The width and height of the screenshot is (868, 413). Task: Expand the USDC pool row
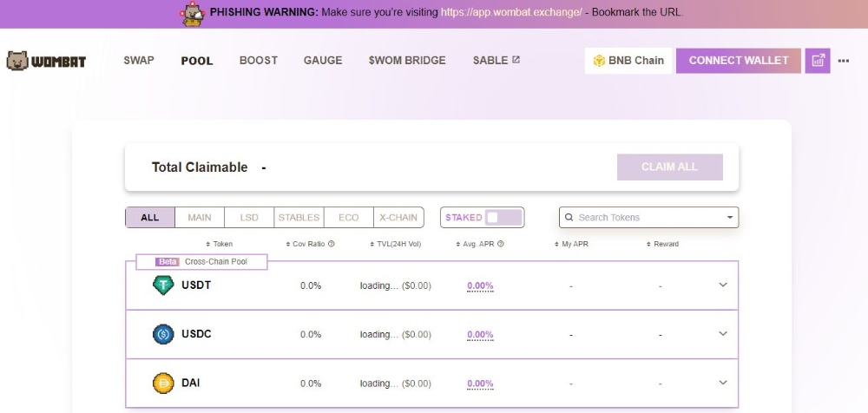[x=723, y=334]
